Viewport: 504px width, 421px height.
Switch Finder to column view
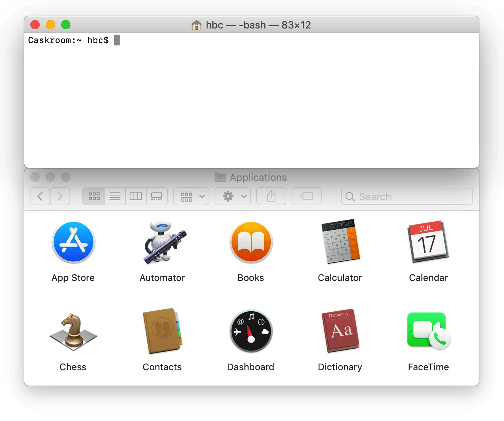(x=136, y=196)
